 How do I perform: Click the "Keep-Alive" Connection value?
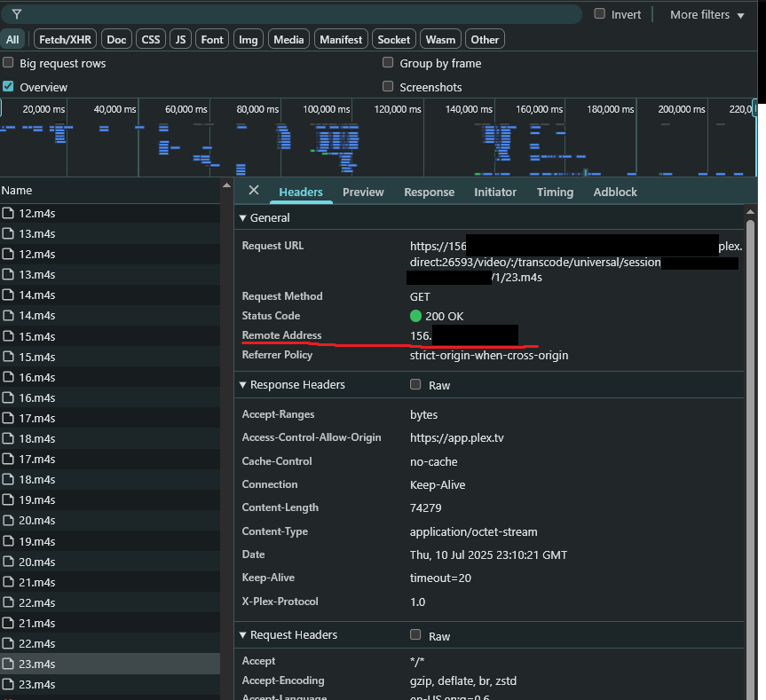(x=438, y=484)
